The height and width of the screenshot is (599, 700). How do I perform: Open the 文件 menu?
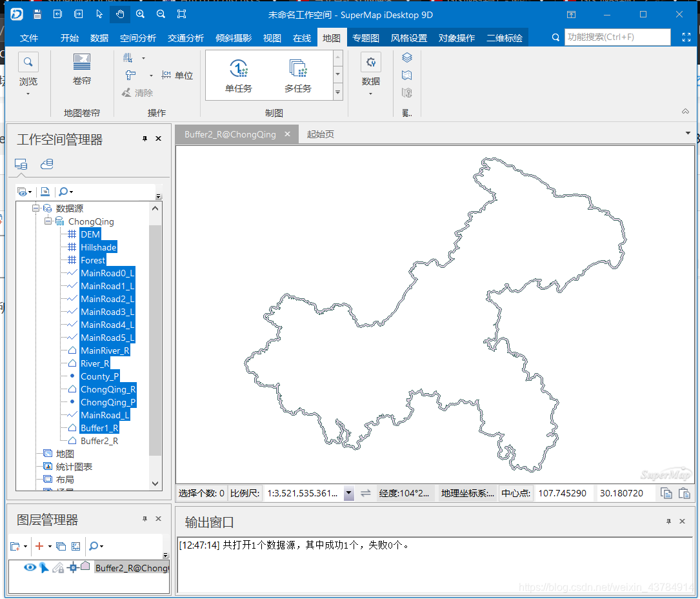29,38
